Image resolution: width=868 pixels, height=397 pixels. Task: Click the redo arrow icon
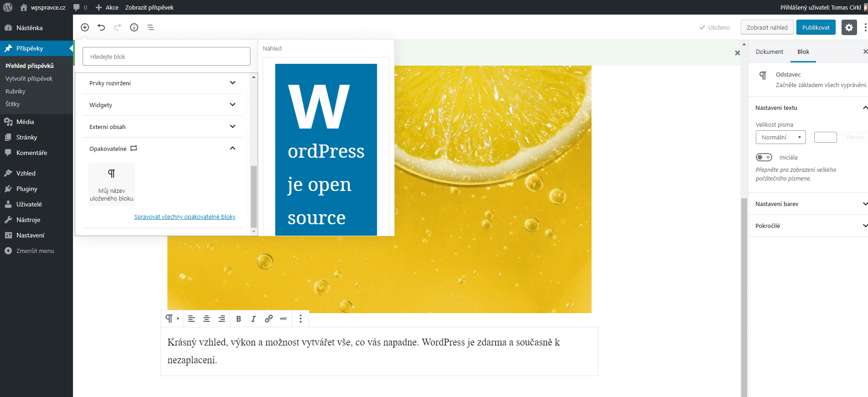click(118, 27)
